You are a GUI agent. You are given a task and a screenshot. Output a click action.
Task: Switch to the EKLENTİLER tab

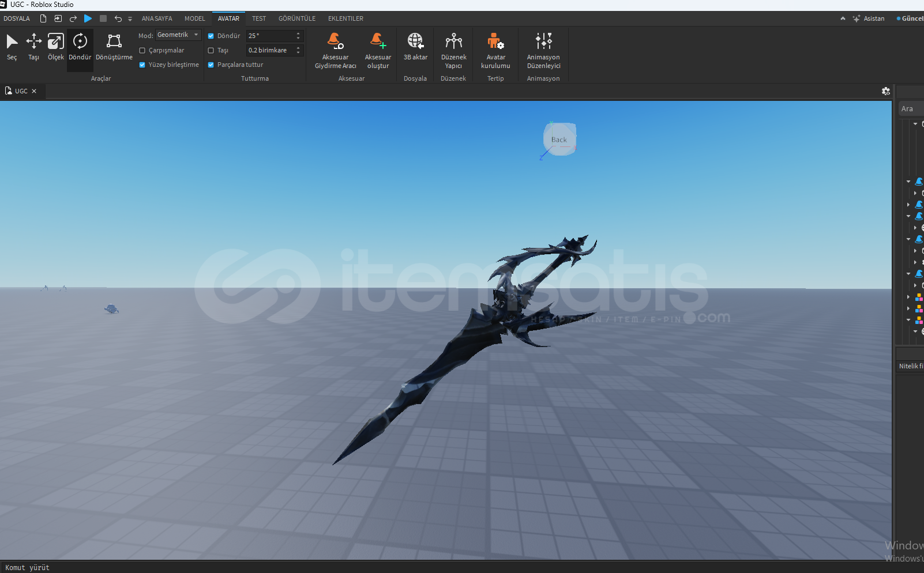tap(345, 18)
